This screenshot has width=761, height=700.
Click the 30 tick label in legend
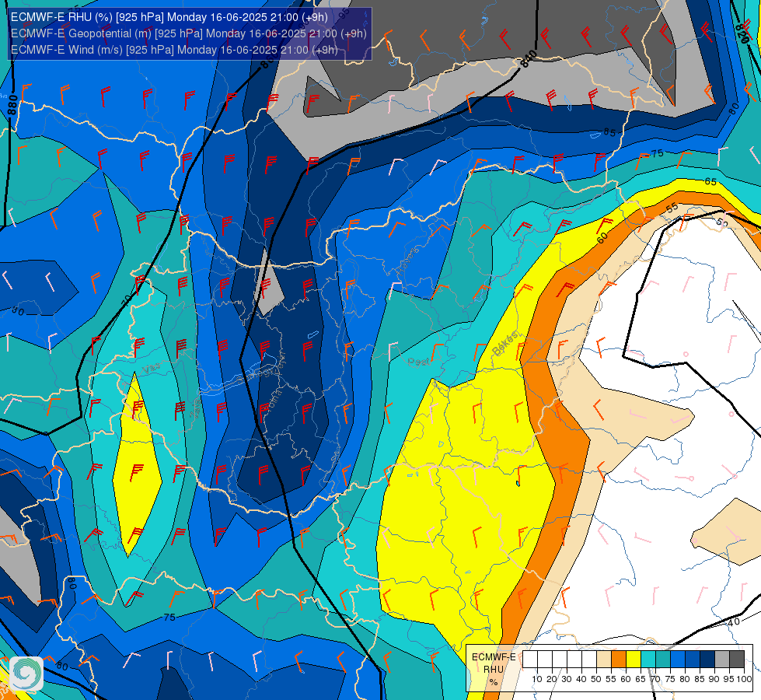[x=567, y=679]
